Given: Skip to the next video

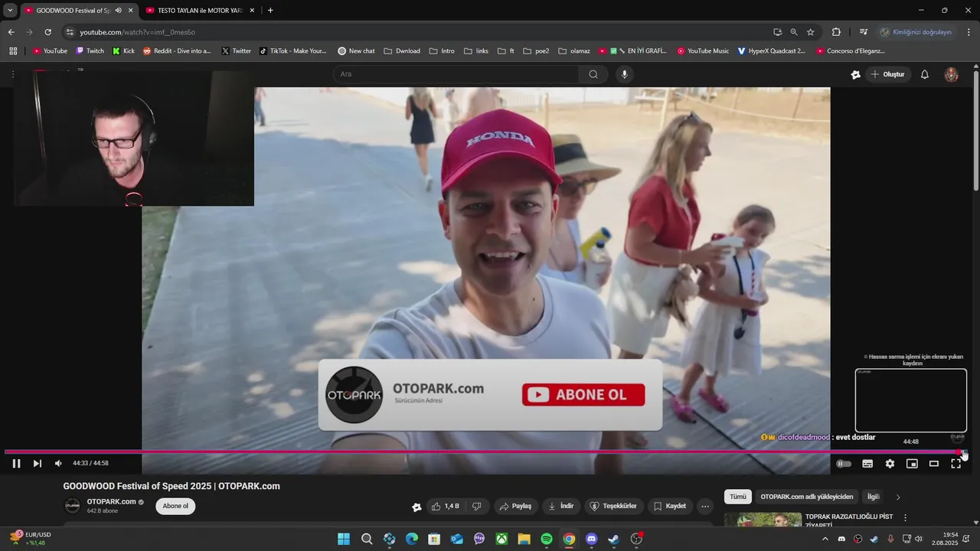Looking at the screenshot, I should coord(37,463).
